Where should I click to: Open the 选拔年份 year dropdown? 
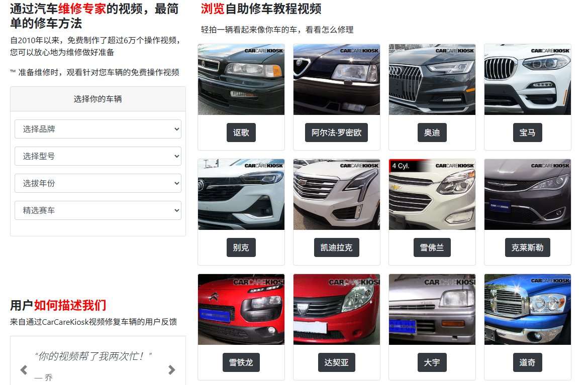coord(98,183)
